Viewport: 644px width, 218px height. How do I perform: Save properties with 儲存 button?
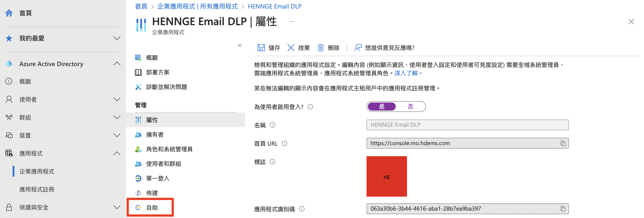pos(269,48)
